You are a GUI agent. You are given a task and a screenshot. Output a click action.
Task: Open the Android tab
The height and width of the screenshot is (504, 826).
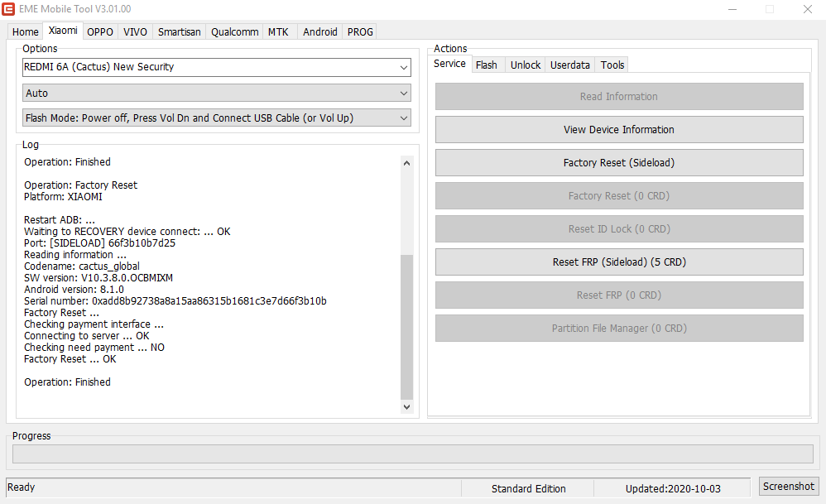click(319, 31)
